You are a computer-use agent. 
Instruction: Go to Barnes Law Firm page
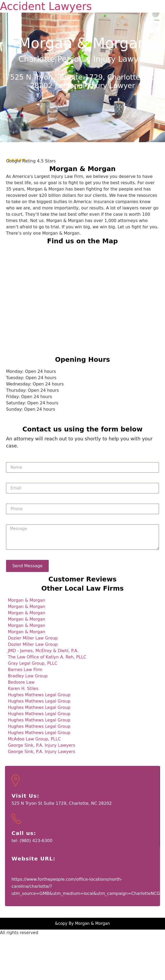25,669
